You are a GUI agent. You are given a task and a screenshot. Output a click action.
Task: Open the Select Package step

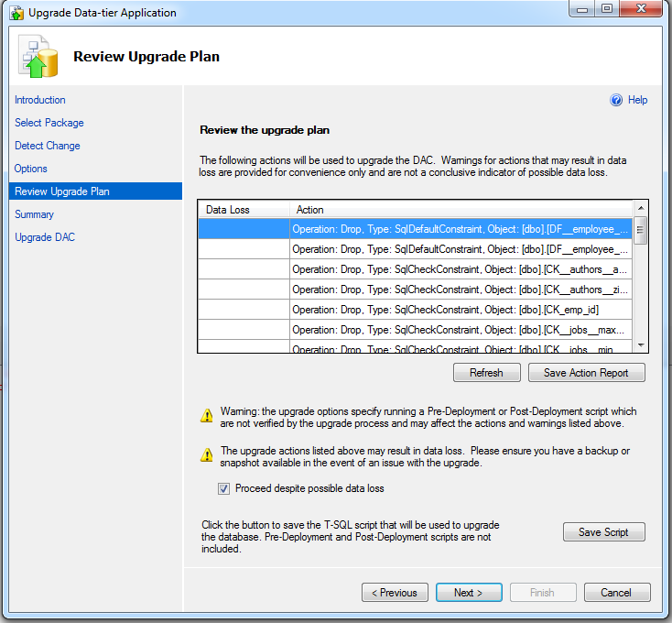click(x=49, y=123)
